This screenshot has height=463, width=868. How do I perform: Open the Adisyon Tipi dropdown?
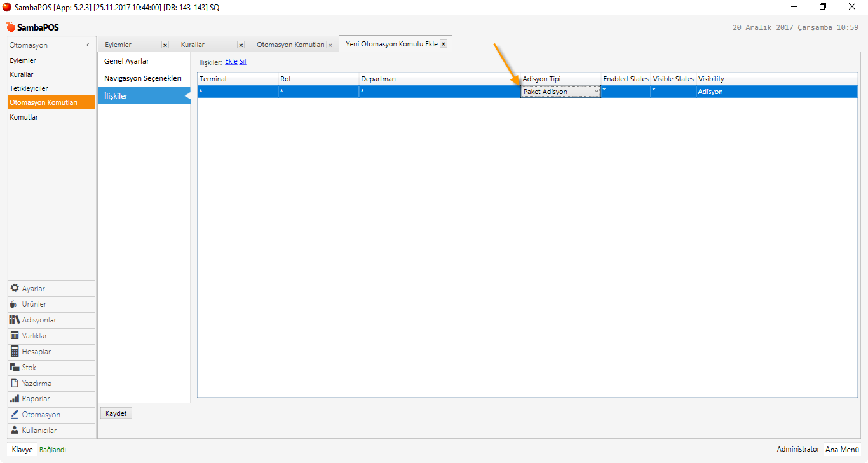(596, 92)
